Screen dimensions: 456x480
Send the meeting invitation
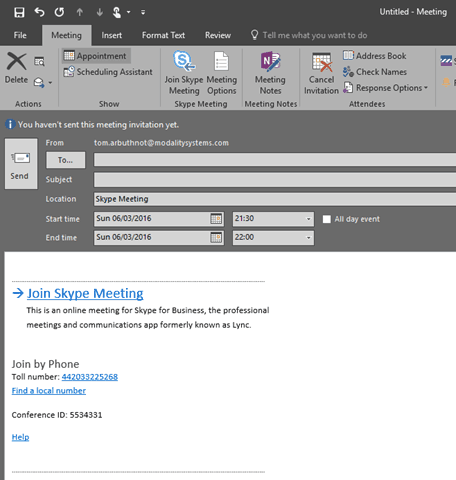(x=21, y=164)
